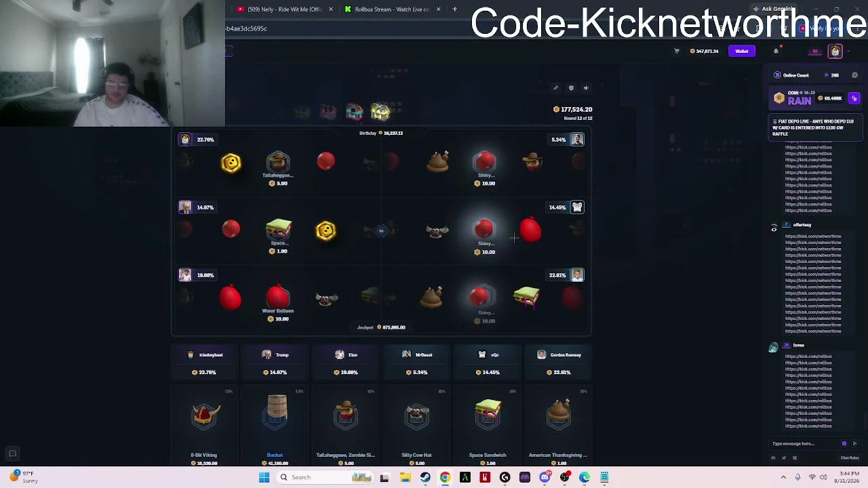
Task: Toggle the battle sound speaker icon
Action: pyautogui.click(x=586, y=88)
